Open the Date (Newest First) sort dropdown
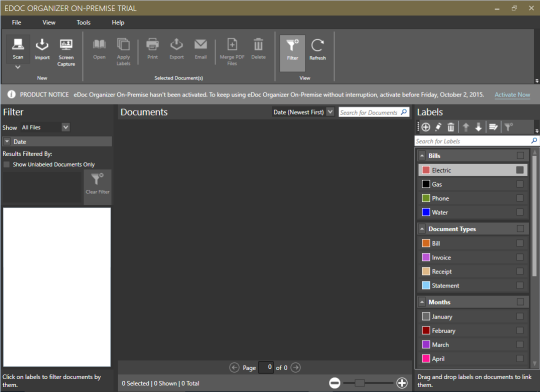 click(x=330, y=112)
